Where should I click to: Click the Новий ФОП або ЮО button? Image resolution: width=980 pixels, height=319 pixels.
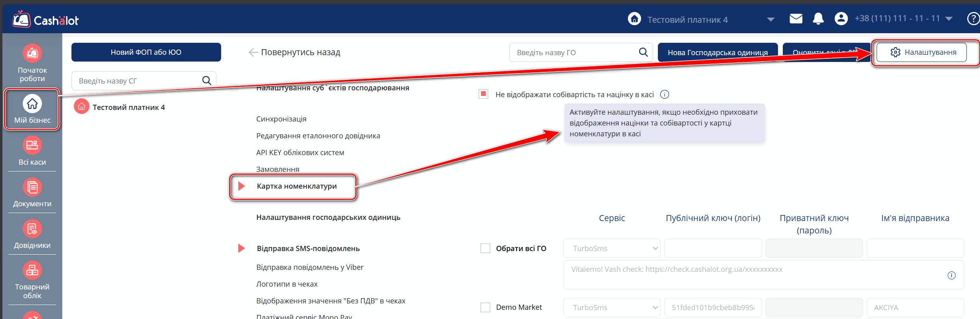pos(146,52)
